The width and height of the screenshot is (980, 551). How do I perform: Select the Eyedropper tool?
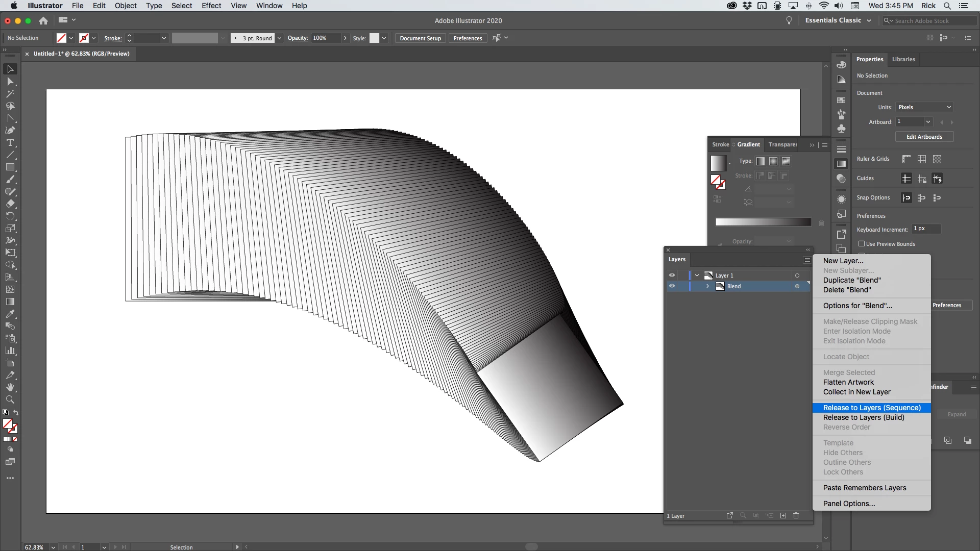click(x=10, y=314)
